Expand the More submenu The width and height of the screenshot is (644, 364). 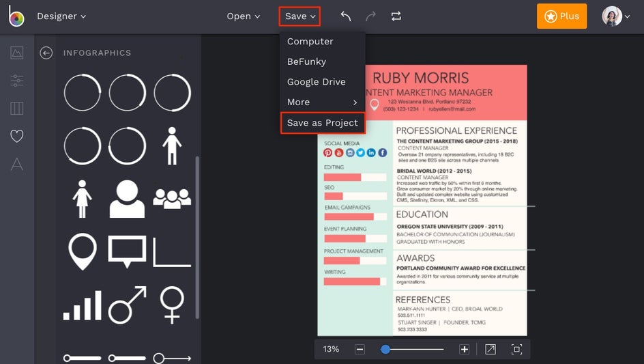pos(323,102)
